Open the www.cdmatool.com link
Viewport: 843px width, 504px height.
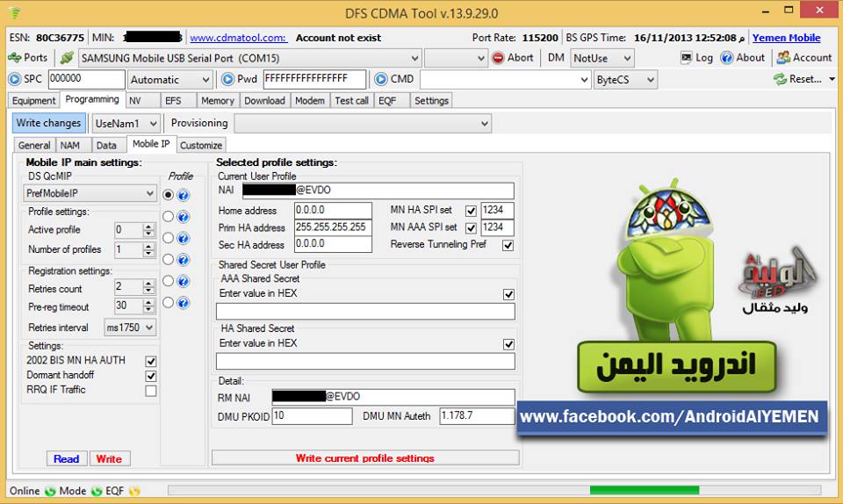tap(239, 38)
